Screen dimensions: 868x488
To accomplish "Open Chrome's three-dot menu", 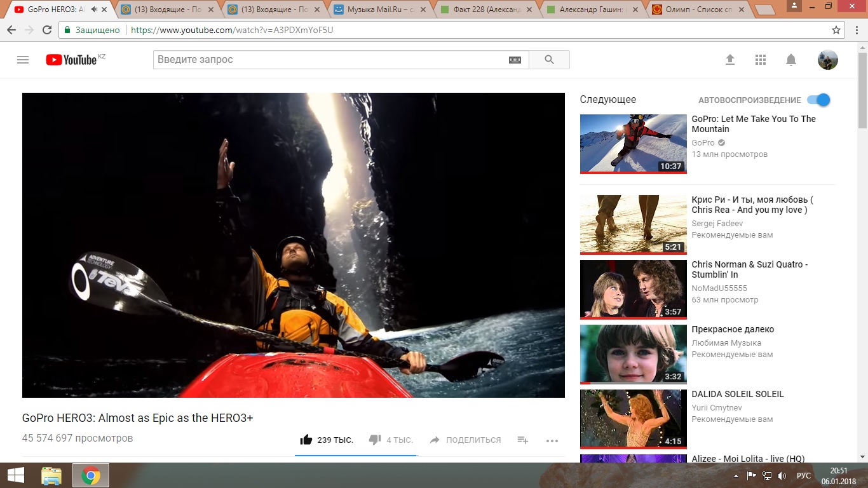I will (857, 30).
